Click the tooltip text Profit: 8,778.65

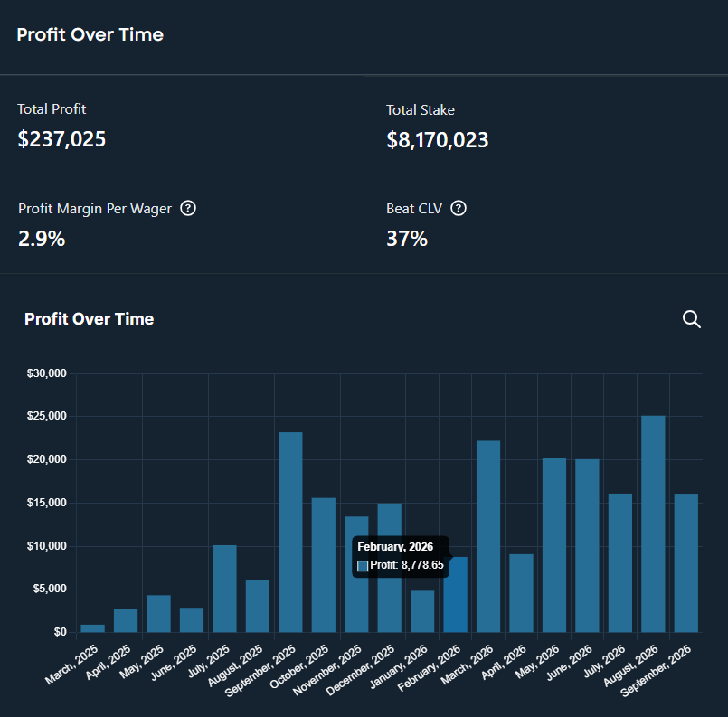pos(407,565)
